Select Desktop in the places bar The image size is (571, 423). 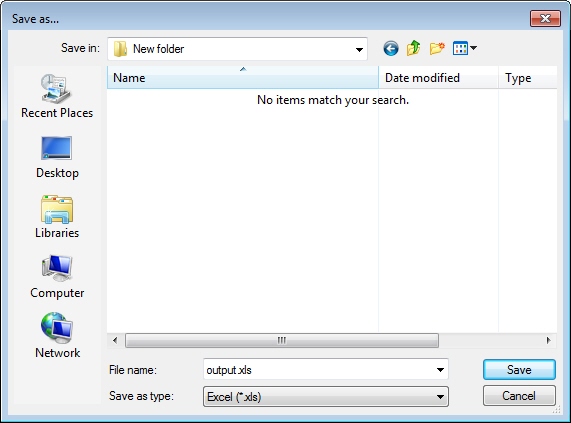pyautogui.click(x=57, y=157)
